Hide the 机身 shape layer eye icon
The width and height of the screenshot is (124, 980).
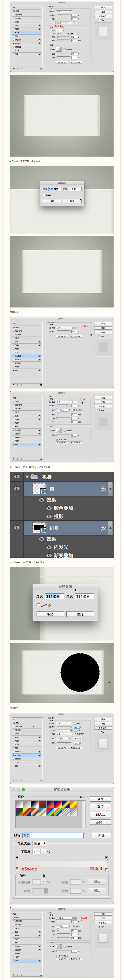(17, 527)
